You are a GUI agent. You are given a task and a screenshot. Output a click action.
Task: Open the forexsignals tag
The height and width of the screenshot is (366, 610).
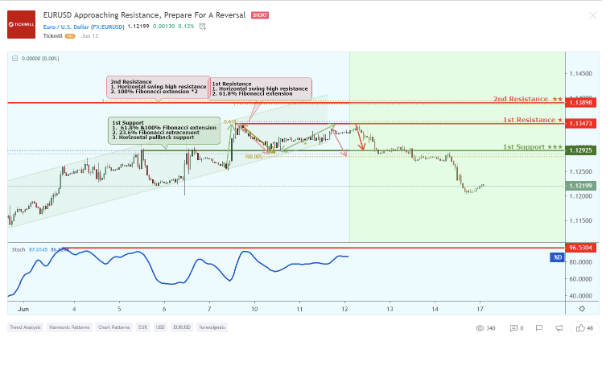pyautogui.click(x=212, y=327)
